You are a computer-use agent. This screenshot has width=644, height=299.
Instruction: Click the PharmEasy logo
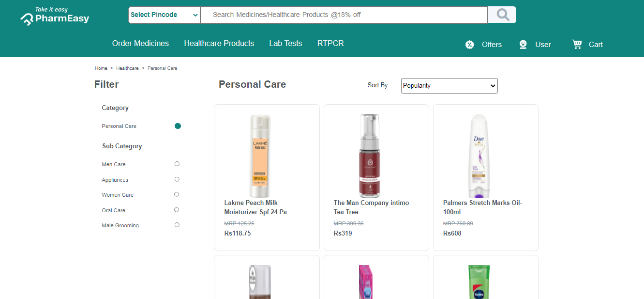pyautogui.click(x=55, y=16)
